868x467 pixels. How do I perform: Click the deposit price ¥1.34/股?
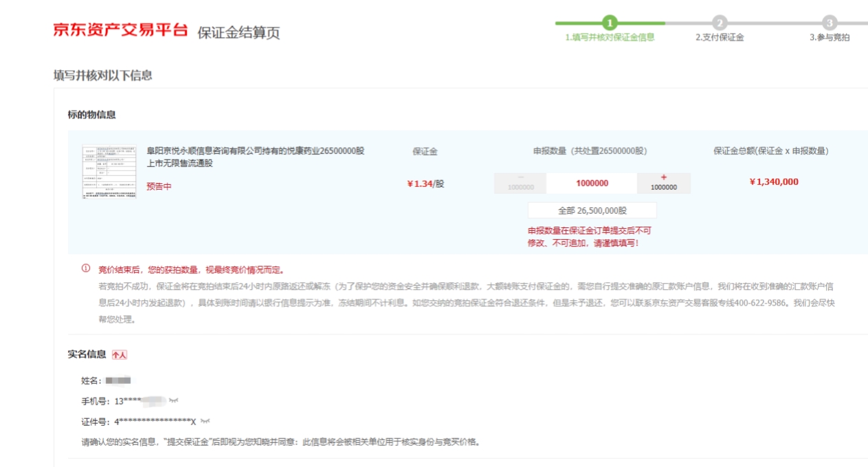point(425,183)
